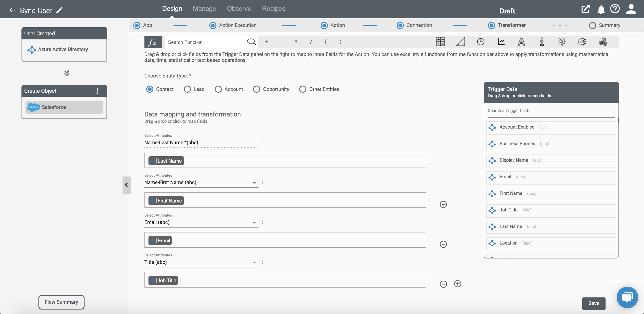Click the Last Name mapping input box
This screenshot has height=314, width=644.
click(285, 161)
